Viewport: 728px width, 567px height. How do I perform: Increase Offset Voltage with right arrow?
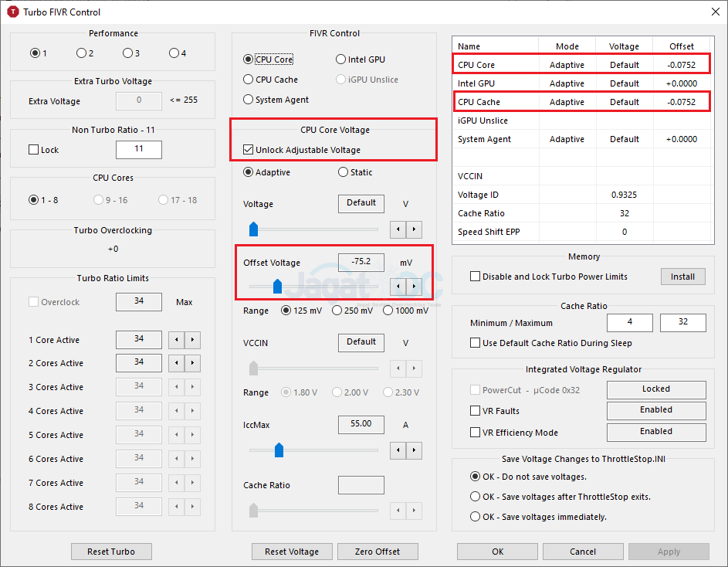point(414,287)
